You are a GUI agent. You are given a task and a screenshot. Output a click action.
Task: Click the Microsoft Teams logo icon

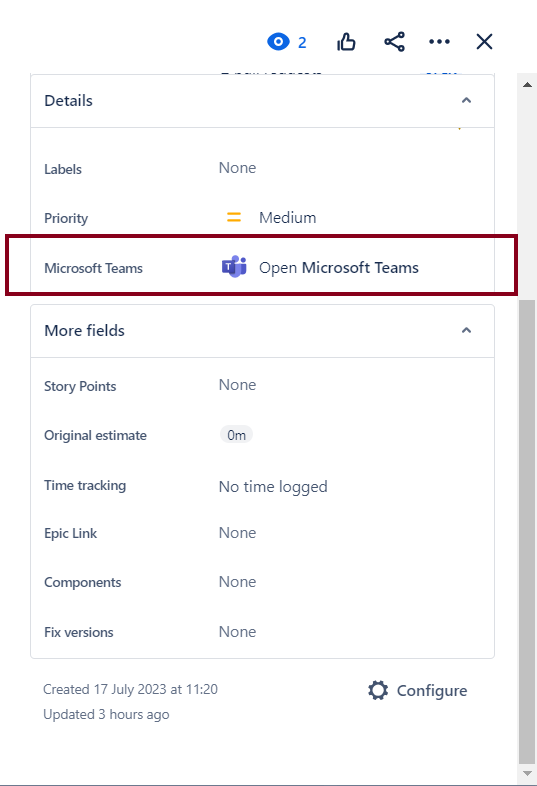pyautogui.click(x=234, y=267)
